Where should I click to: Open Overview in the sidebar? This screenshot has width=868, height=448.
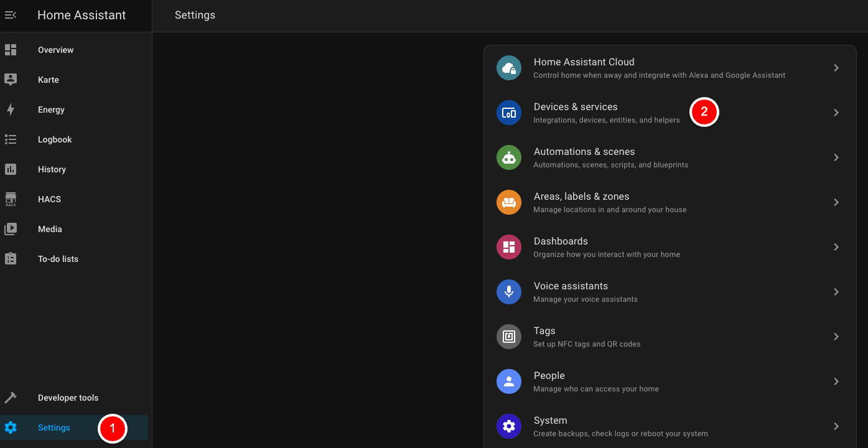55,50
